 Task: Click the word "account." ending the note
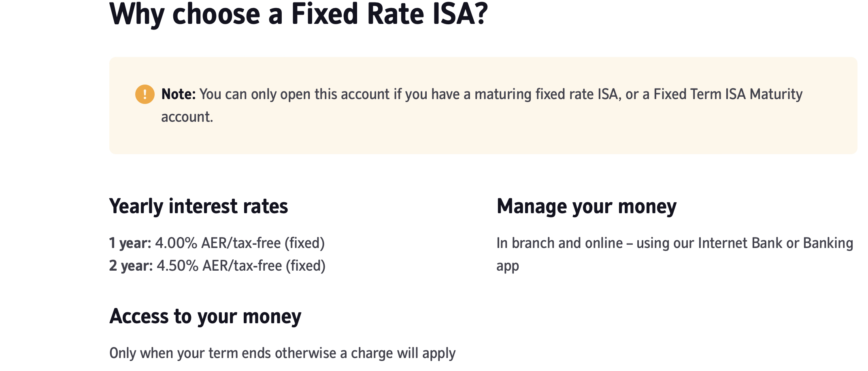tap(187, 117)
